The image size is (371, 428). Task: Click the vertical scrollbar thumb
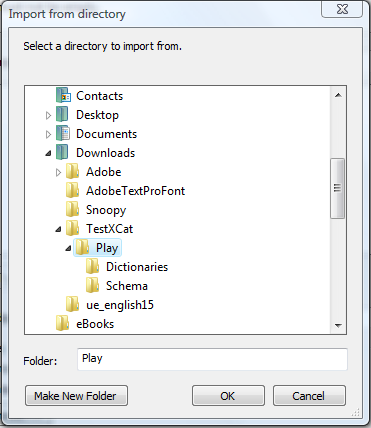click(337, 188)
